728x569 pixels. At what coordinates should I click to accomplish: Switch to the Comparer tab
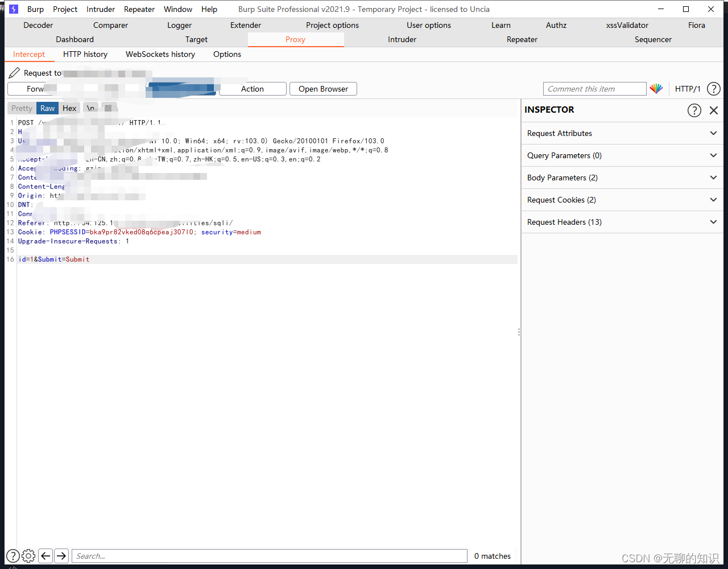[x=111, y=25]
